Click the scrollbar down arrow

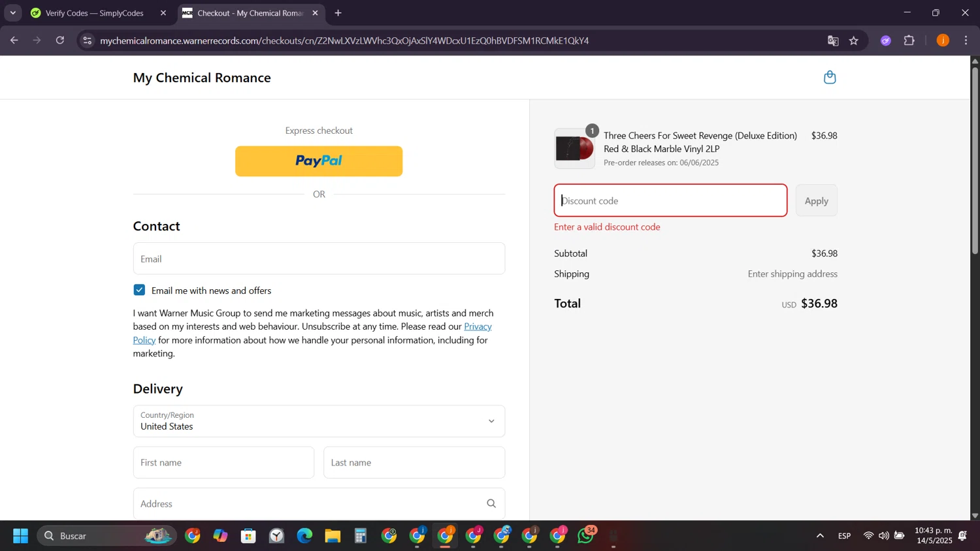(x=975, y=516)
